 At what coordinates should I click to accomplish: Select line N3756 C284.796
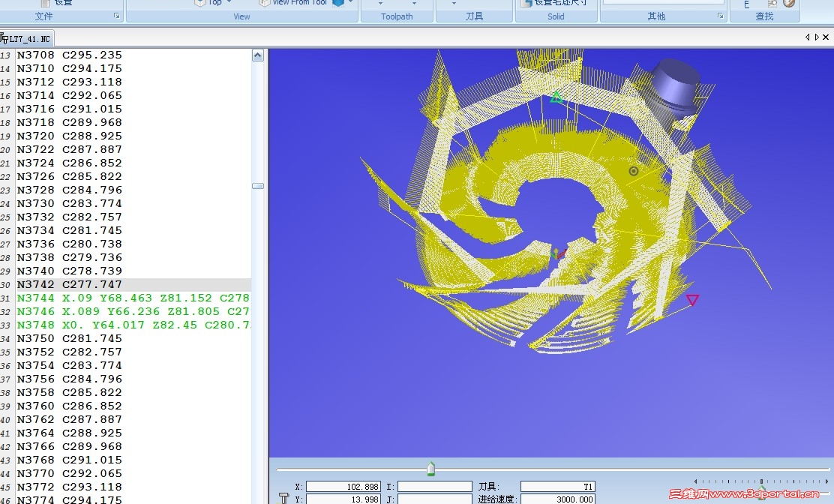[69, 379]
